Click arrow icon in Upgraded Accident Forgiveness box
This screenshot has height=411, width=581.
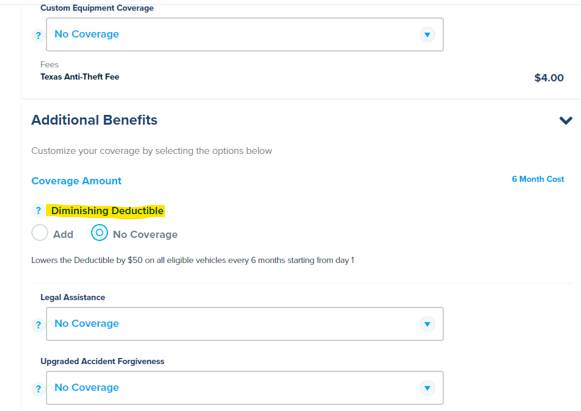(x=427, y=388)
